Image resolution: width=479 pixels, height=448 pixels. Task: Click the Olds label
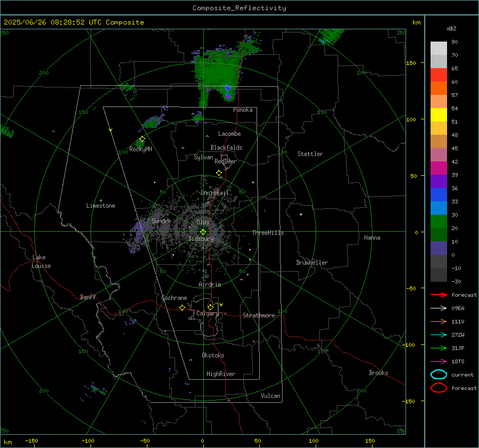point(203,222)
